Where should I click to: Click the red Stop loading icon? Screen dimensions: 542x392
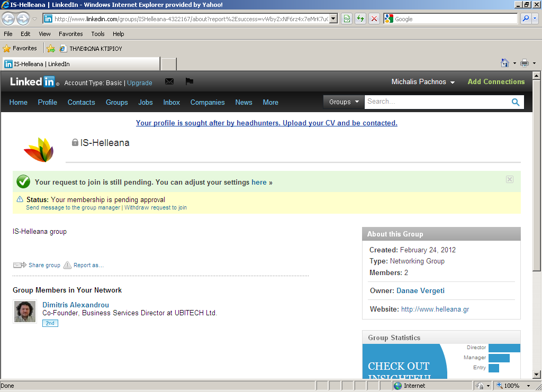[374, 19]
